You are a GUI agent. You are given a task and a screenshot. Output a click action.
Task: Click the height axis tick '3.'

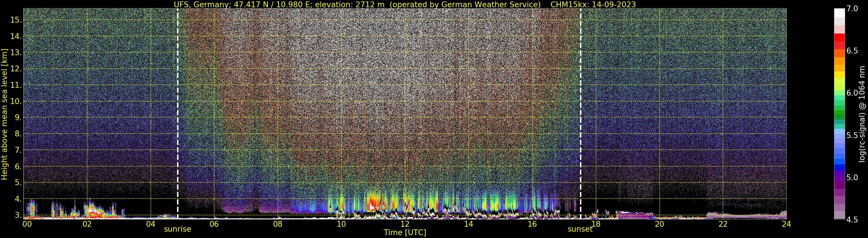tap(18, 215)
